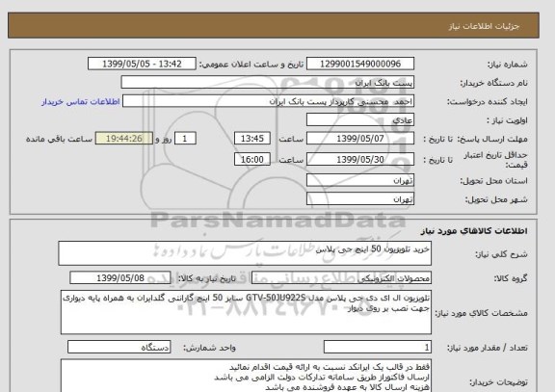Image resolution: width=555 pixels, height=392 pixels.
Task: Click the buyer notes text area
Action: [246, 376]
